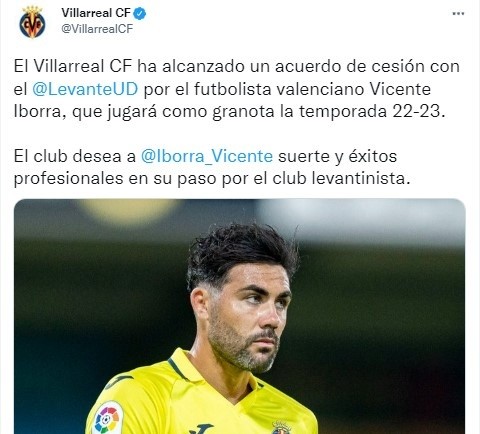The height and width of the screenshot is (434, 480).
Task: Click the Joma logo on yellow shirt
Action: (200, 429)
